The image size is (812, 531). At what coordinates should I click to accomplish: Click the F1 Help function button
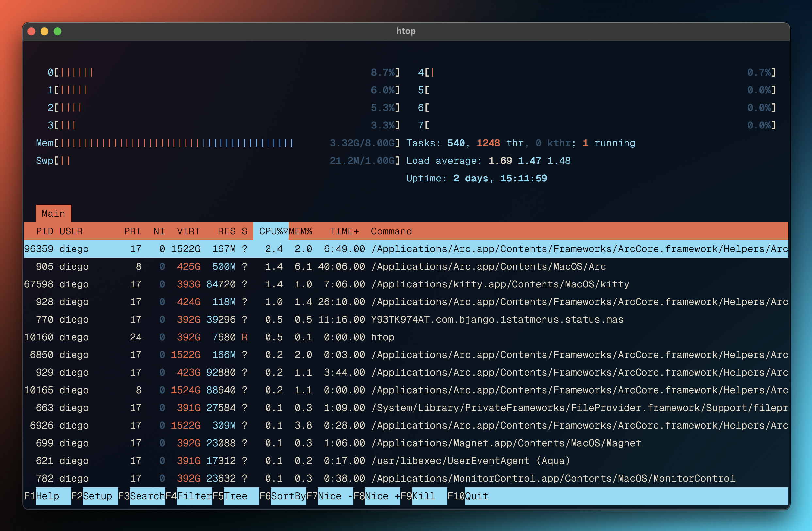(47, 496)
